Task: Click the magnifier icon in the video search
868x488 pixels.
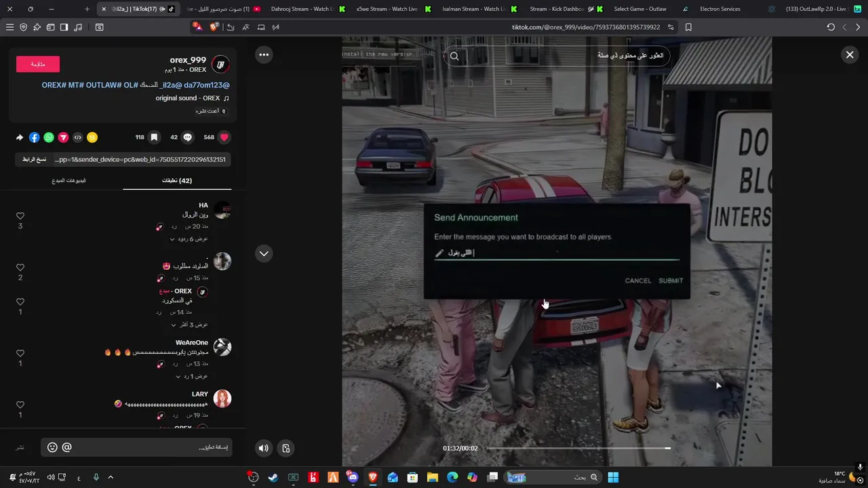Action: tap(454, 56)
